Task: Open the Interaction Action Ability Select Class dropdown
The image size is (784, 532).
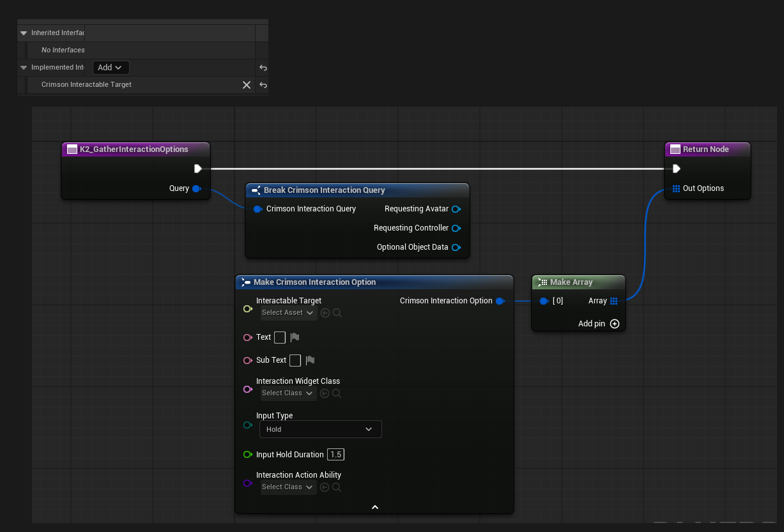Action: (288, 487)
